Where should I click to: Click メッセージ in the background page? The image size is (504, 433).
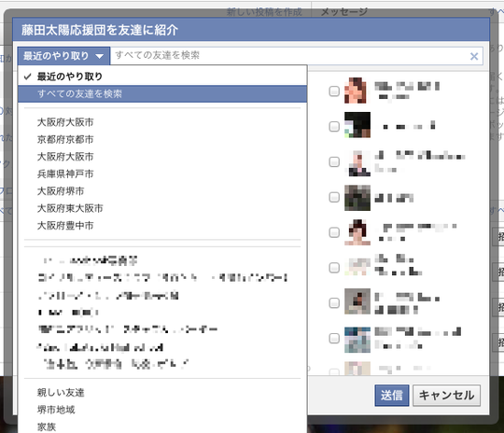click(x=344, y=12)
